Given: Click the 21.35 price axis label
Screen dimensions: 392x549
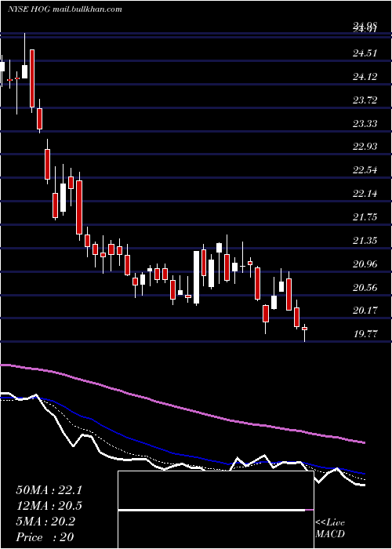Looking at the screenshot, I should pos(365,240).
